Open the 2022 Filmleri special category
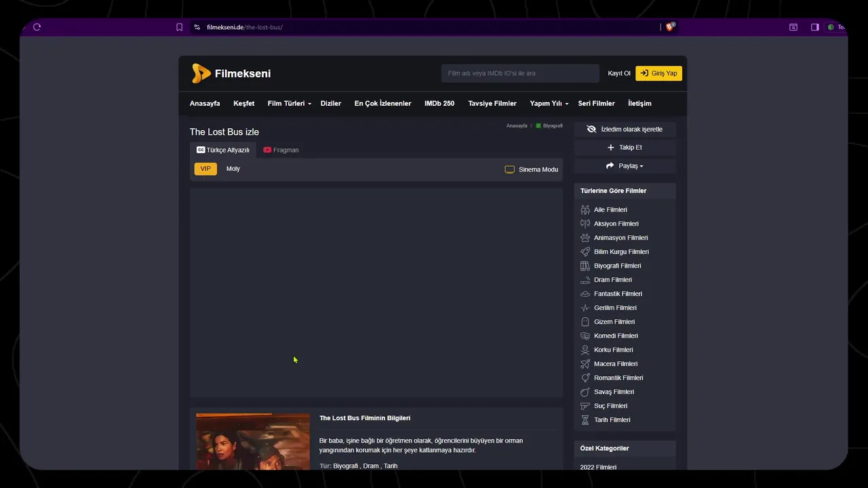The width and height of the screenshot is (868, 488). (598, 467)
